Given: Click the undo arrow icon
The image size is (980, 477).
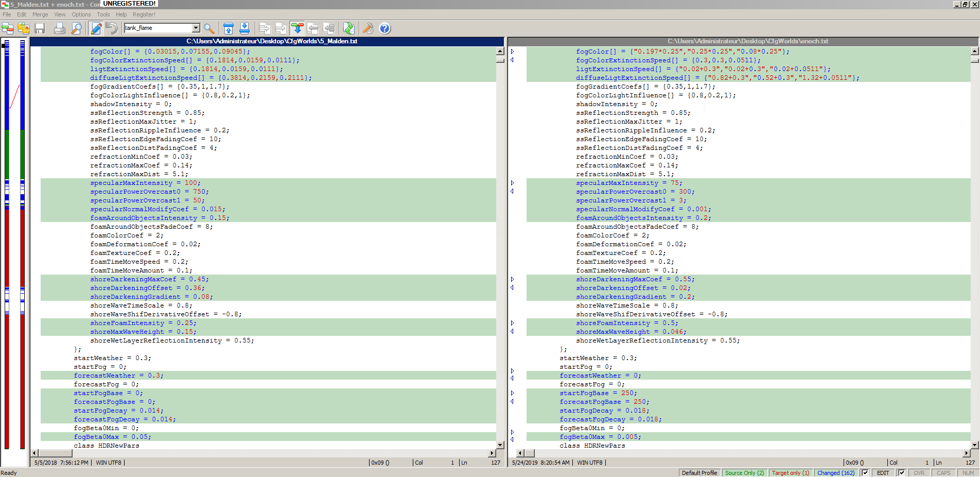Looking at the screenshot, I should [x=111, y=28].
